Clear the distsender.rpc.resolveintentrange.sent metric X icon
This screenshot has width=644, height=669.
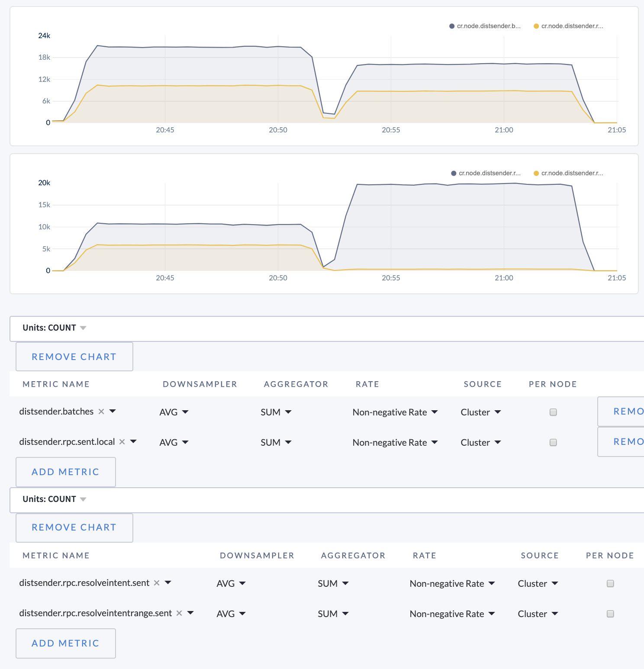(x=179, y=613)
